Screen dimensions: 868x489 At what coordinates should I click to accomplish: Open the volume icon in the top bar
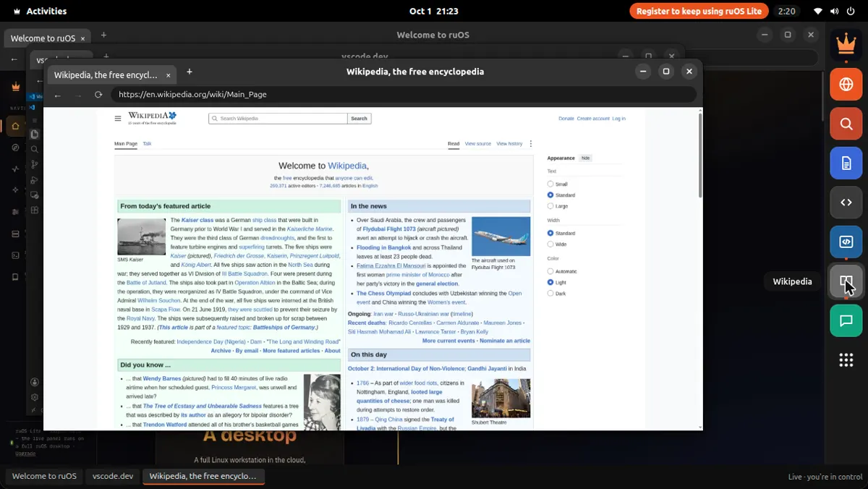[833, 11]
